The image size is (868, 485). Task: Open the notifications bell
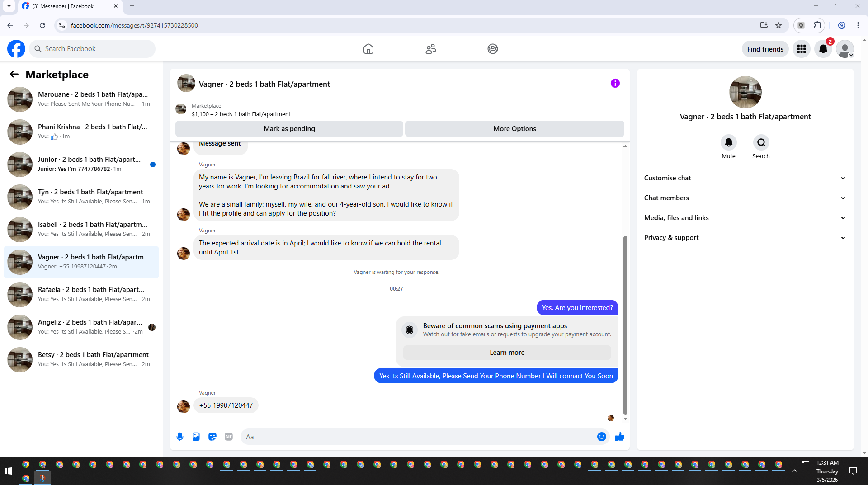(x=823, y=49)
